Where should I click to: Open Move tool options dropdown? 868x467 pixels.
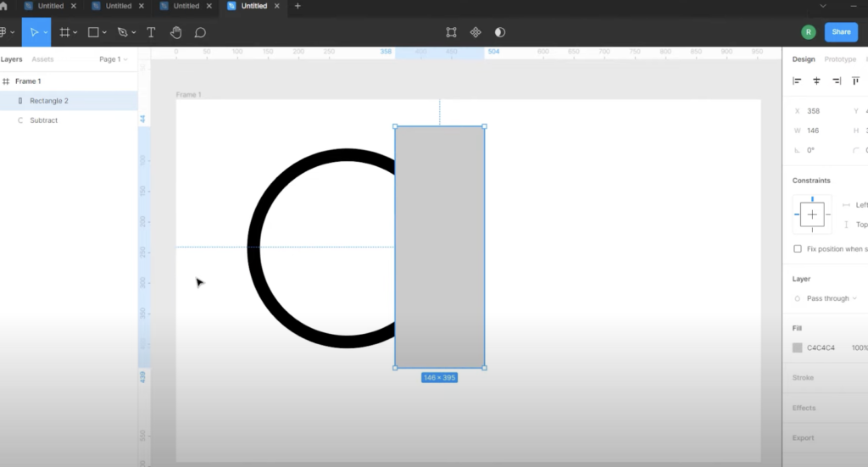click(x=46, y=33)
